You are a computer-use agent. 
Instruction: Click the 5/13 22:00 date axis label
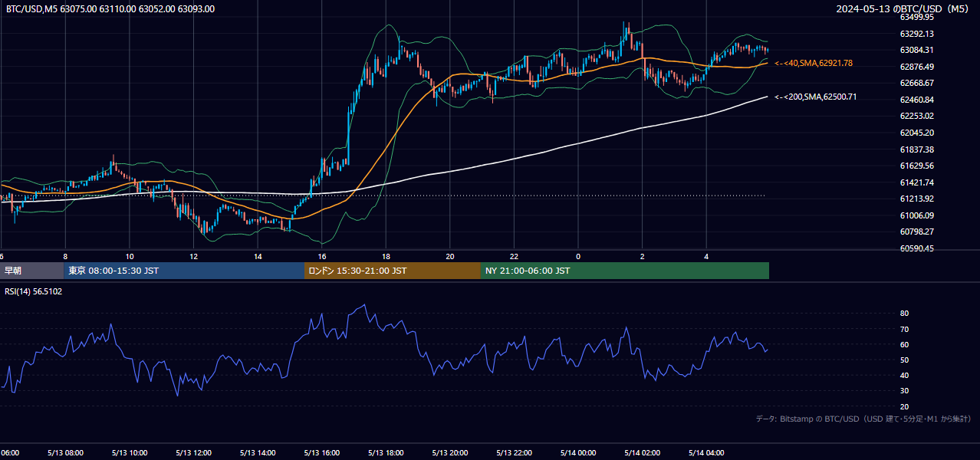tap(515, 453)
